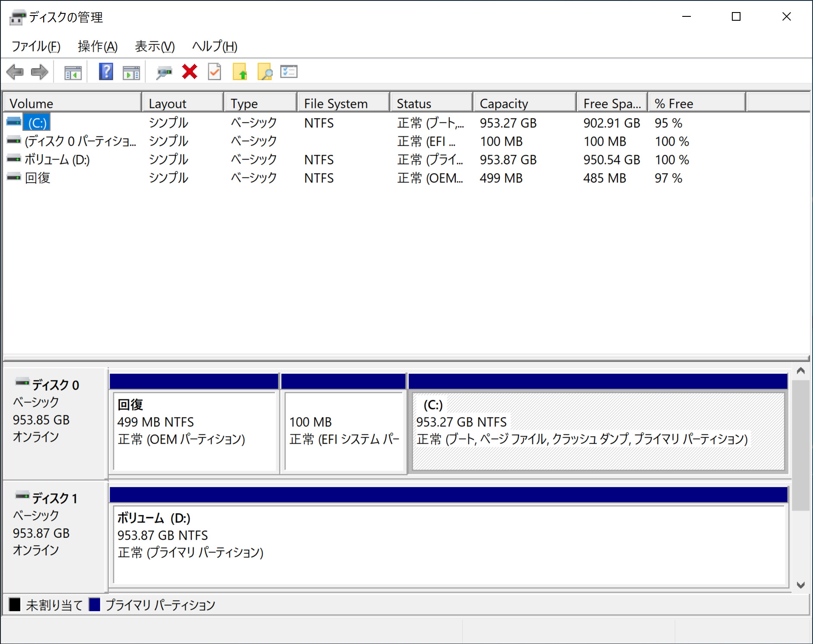The height and width of the screenshot is (644, 813).
Task: Click the red X delete volume icon
Action: (189, 72)
